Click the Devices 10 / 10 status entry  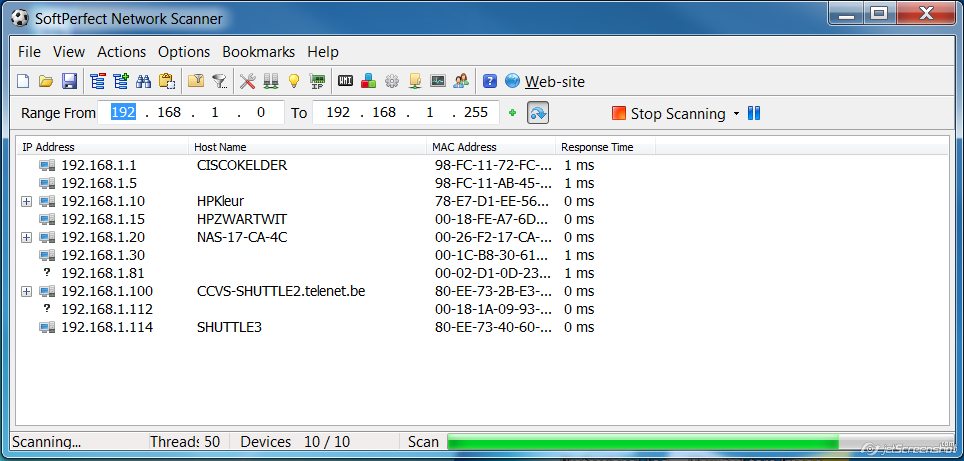(x=295, y=442)
